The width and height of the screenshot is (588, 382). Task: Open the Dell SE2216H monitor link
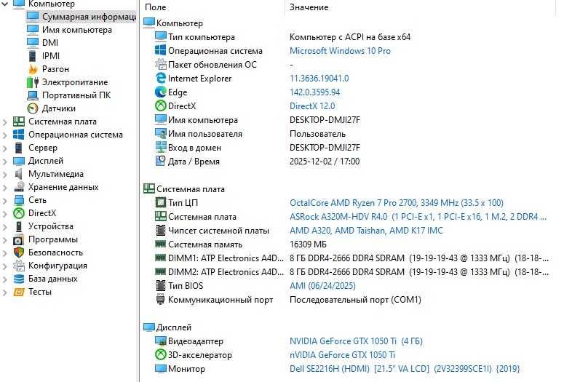point(405,369)
